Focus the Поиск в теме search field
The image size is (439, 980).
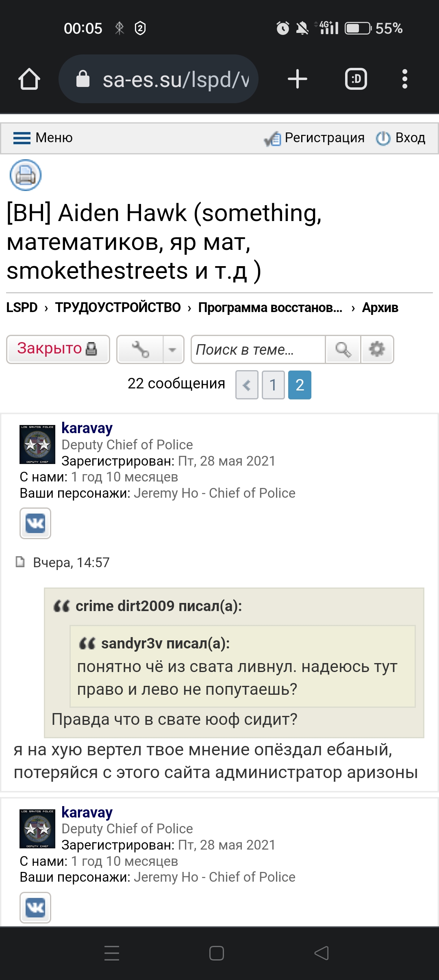258,349
